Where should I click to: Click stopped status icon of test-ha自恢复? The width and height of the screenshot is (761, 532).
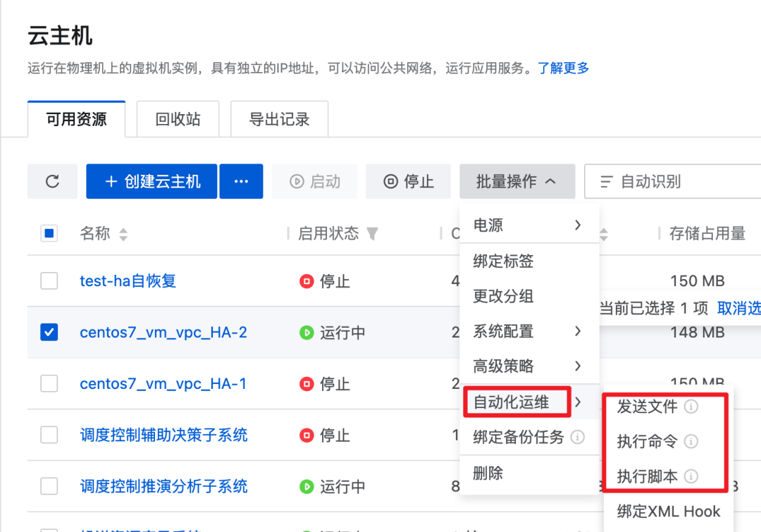307,281
